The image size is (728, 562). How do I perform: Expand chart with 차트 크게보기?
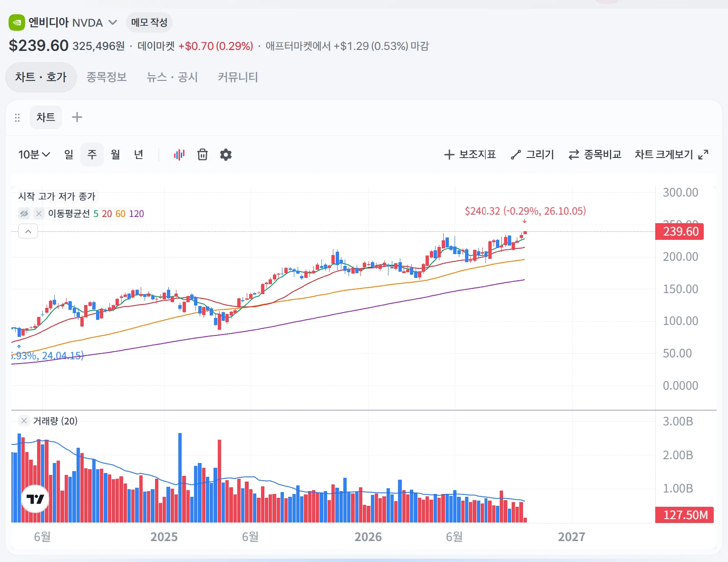671,155
